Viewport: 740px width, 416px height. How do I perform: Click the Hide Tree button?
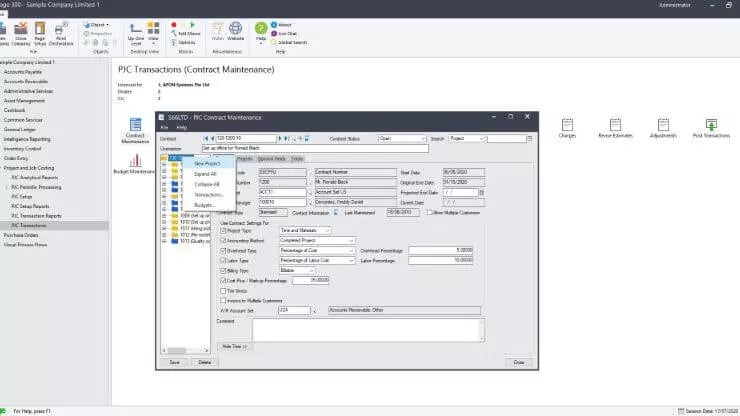pyautogui.click(x=235, y=347)
